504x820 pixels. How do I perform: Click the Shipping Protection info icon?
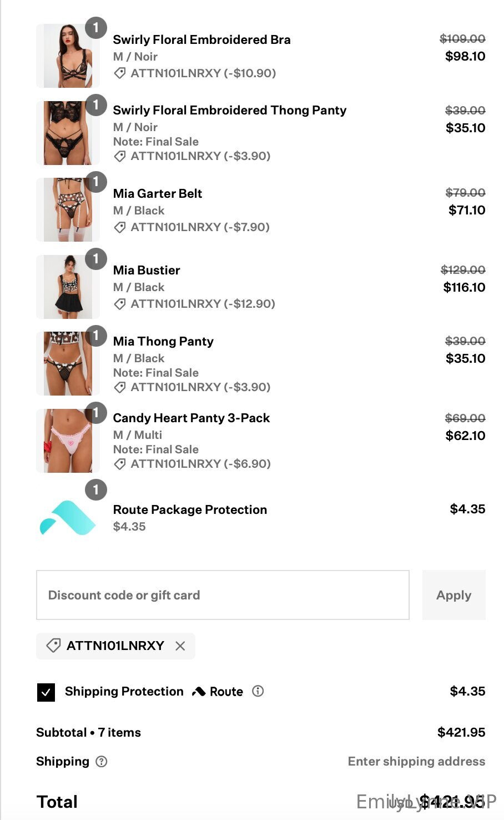[x=258, y=691]
